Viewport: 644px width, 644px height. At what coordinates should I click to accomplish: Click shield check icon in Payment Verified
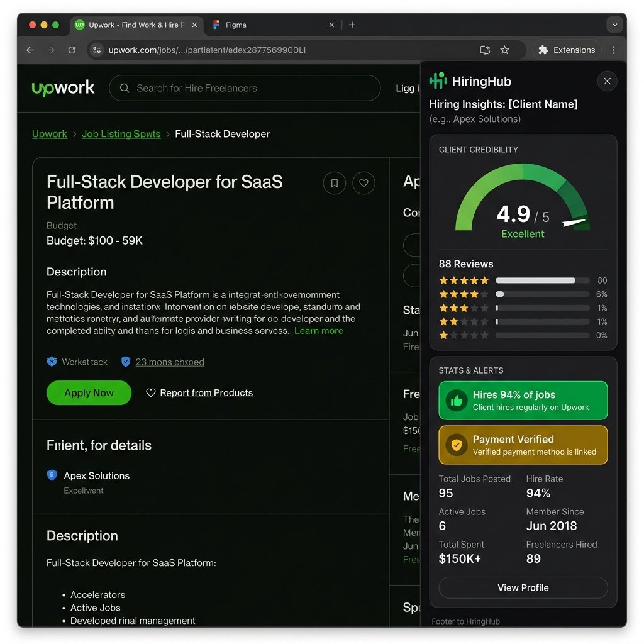tap(457, 445)
